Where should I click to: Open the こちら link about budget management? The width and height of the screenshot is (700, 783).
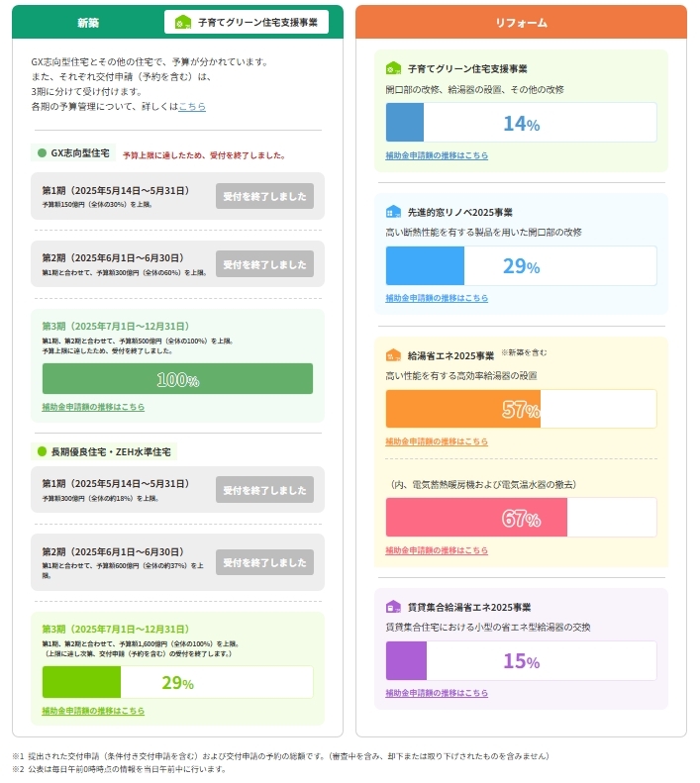tap(192, 106)
